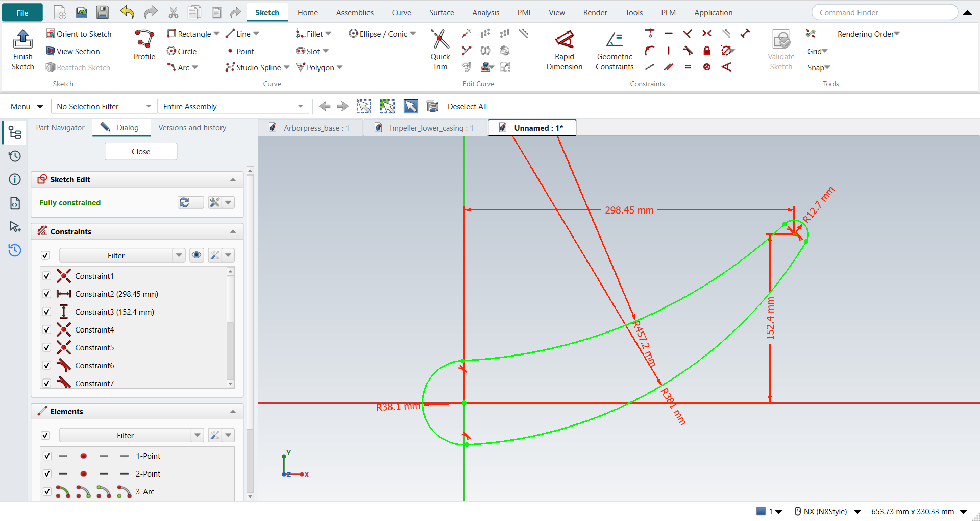The width and height of the screenshot is (980, 521).
Task: Toggle the 2-Point elements checkbox
Action: pyautogui.click(x=47, y=474)
